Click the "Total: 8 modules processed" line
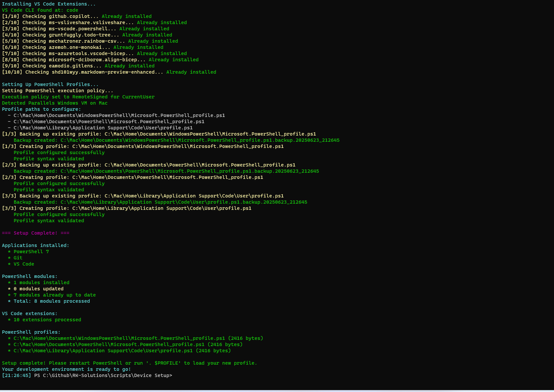Screen dimensions: 554x392 (52, 301)
